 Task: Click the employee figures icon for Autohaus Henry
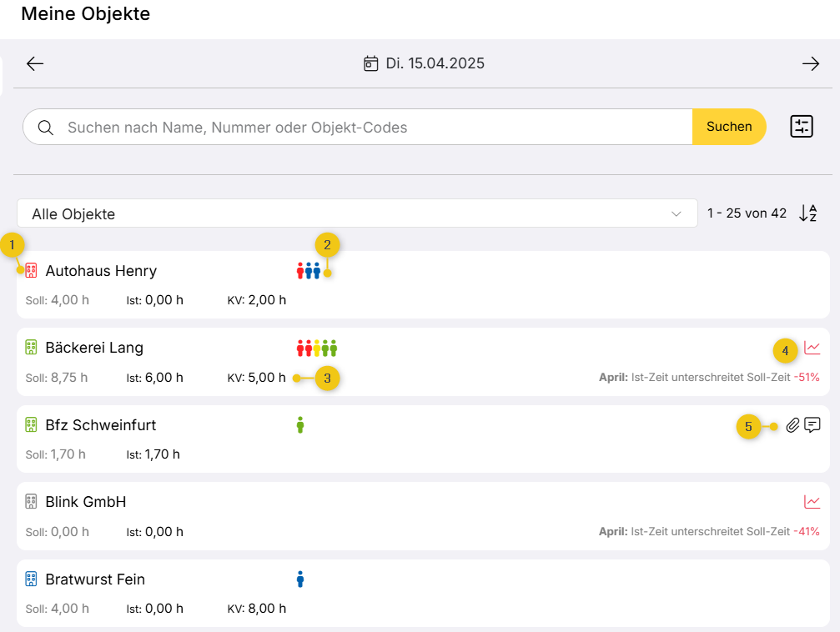click(309, 271)
